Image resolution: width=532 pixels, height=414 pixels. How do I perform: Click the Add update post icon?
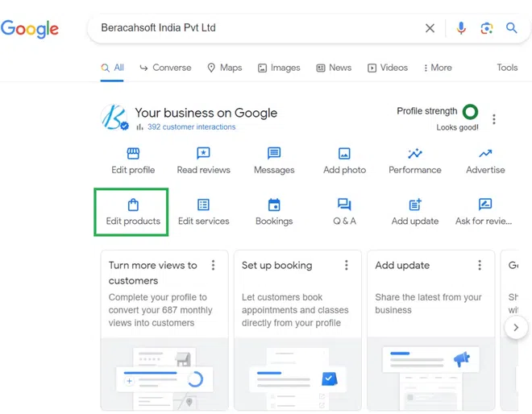coord(415,205)
